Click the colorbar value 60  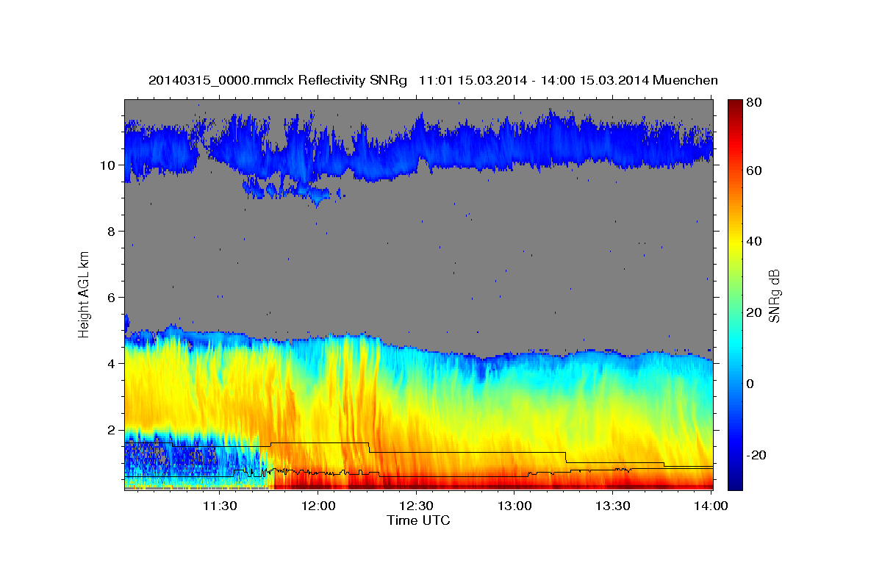tap(756, 171)
